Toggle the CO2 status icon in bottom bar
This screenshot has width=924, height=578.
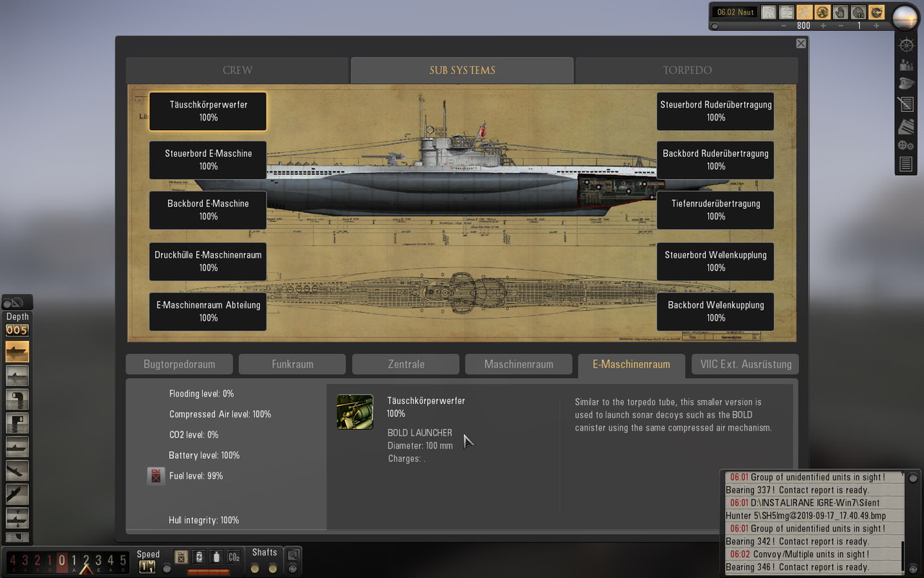tap(234, 557)
